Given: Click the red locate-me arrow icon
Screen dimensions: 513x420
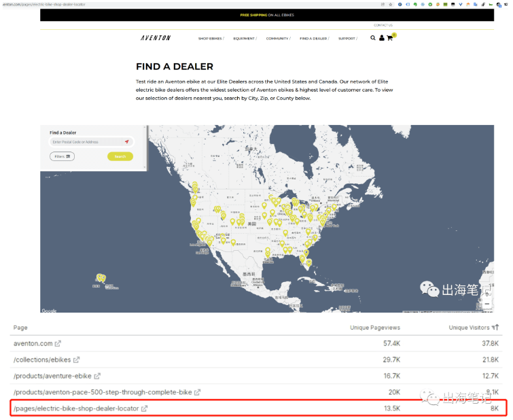Looking at the screenshot, I should click(126, 142).
